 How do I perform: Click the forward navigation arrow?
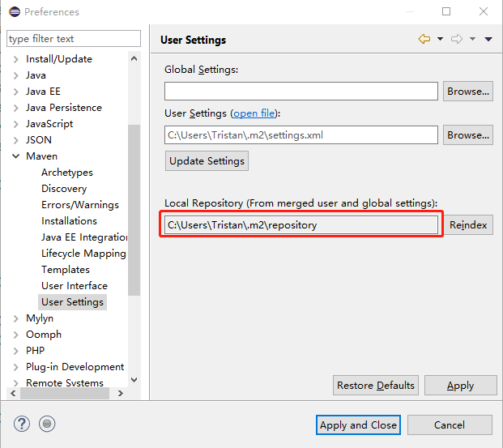click(457, 39)
